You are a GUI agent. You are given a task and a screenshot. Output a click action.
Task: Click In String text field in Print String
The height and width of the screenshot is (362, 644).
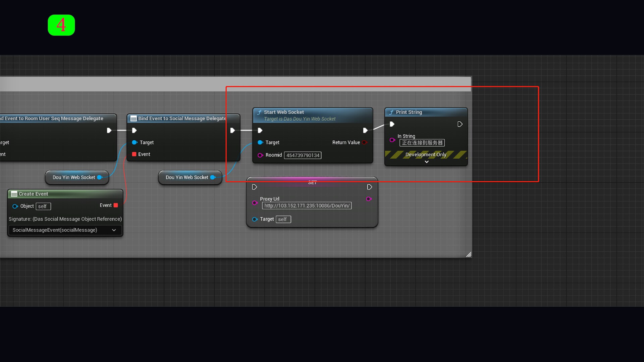point(422,143)
